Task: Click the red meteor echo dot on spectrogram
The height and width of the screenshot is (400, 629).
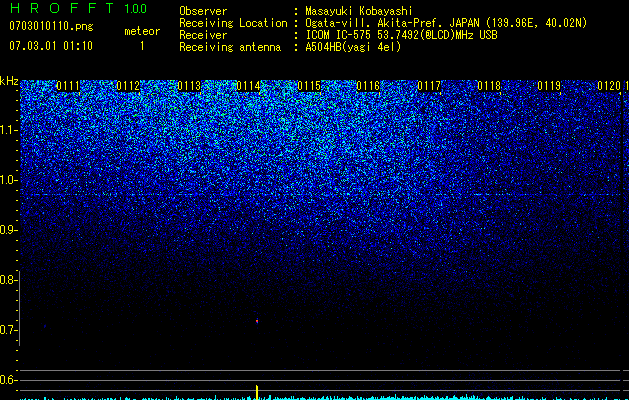Action: click(257, 321)
